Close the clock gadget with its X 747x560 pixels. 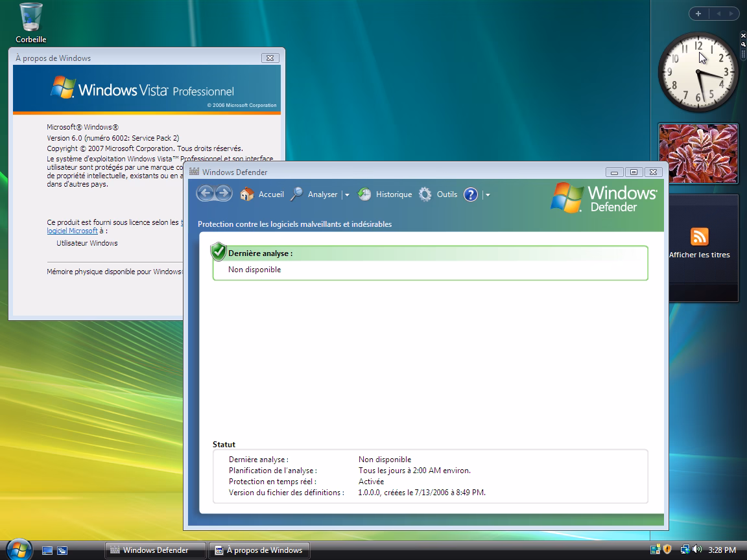742,36
